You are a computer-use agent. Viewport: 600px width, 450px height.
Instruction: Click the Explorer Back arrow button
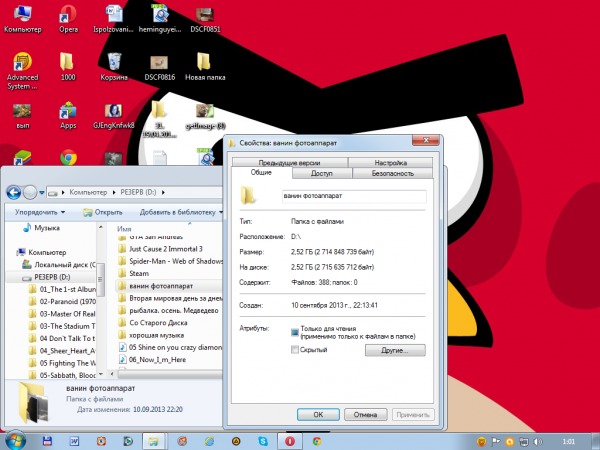tap(14, 192)
